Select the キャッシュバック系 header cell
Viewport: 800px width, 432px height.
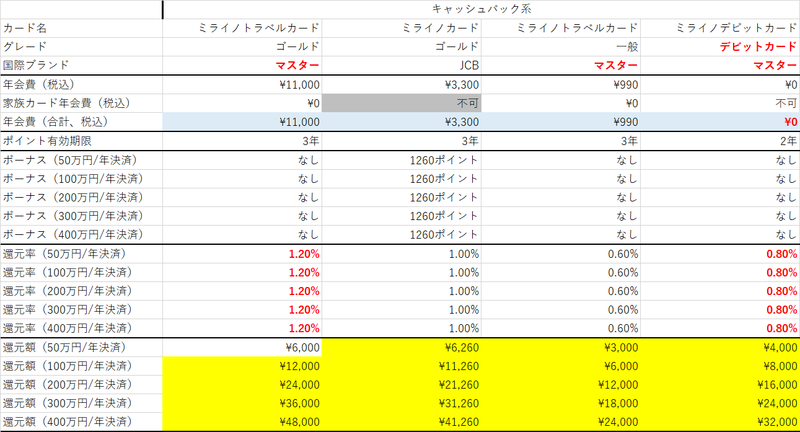click(x=482, y=9)
